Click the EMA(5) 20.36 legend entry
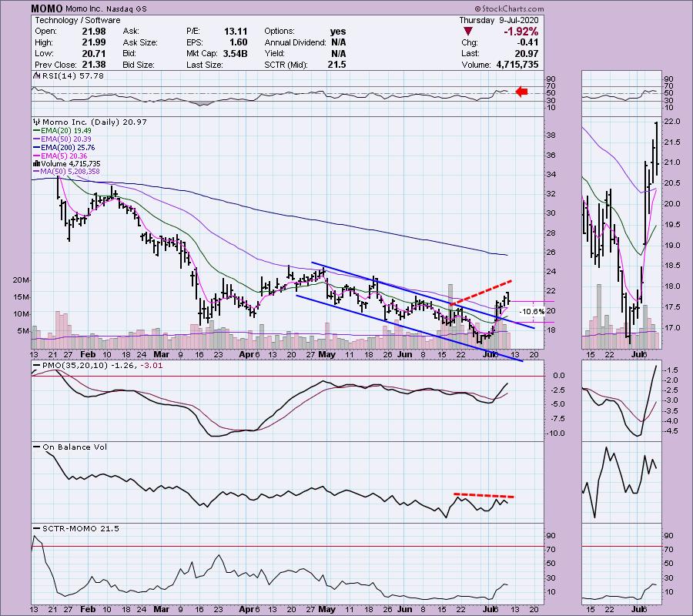This screenshot has width=693, height=616. (64, 156)
